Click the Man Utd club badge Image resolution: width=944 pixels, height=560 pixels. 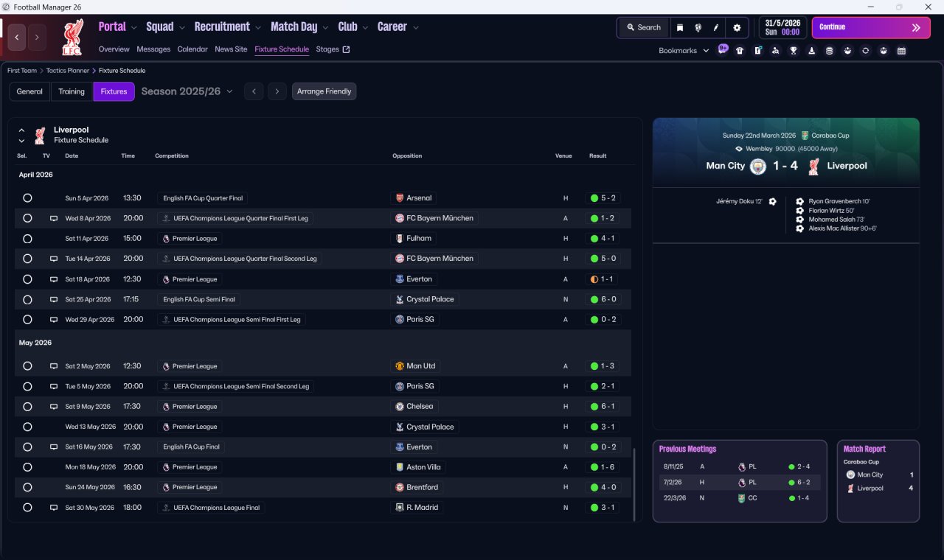[x=400, y=366]
